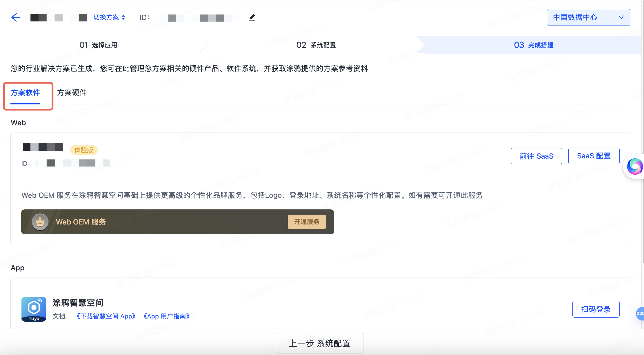This screenshot has width=644, height=355.
Task: Open the colorful assistant widget on right edge
Action: [x=635, y=167]
